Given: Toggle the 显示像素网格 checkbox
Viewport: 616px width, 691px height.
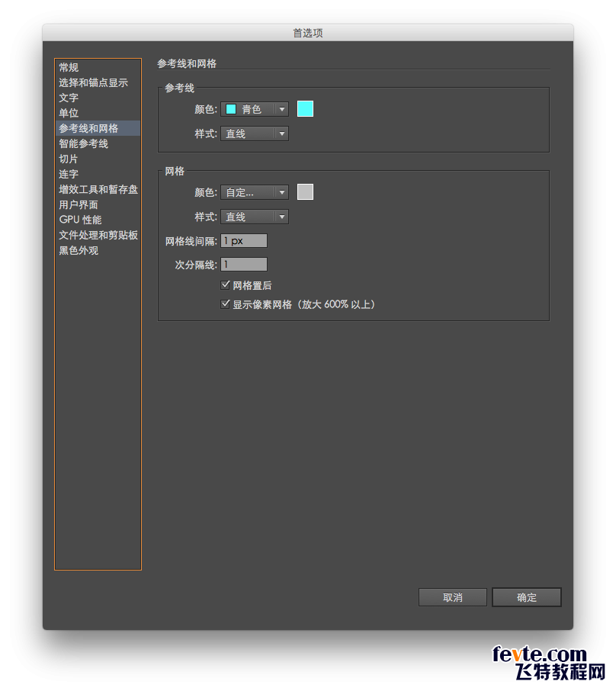Looking at the screenshot, I should coord(225,304).
